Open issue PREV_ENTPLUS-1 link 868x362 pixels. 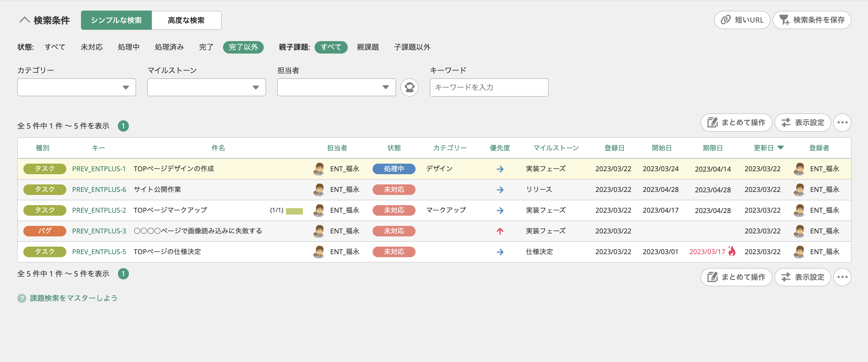[x=99, y=169]
